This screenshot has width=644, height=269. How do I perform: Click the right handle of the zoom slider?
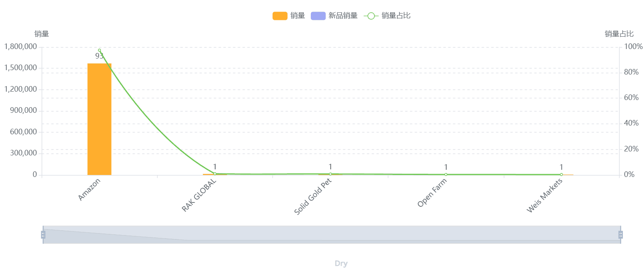point(620,235)
